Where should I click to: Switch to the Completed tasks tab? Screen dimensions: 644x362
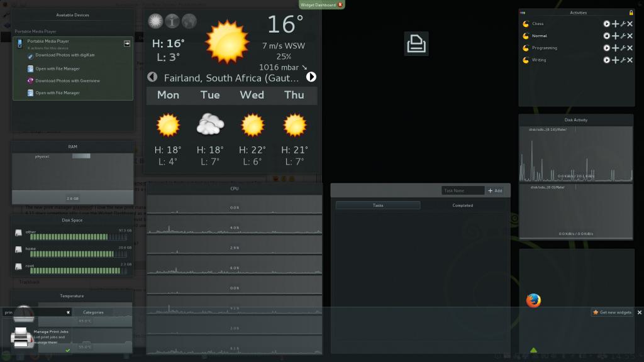point(462,206)
